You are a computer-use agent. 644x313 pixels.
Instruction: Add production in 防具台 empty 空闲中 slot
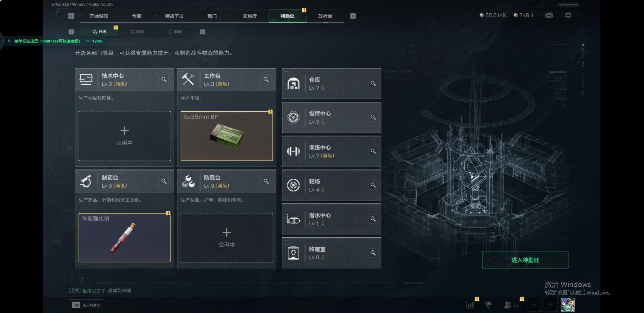227,238
